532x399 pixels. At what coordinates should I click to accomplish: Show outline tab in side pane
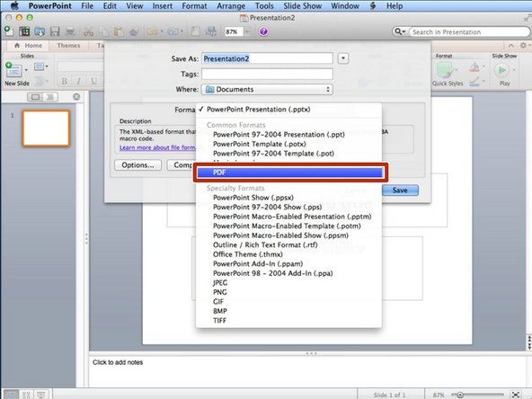click(x=50, y=97)
